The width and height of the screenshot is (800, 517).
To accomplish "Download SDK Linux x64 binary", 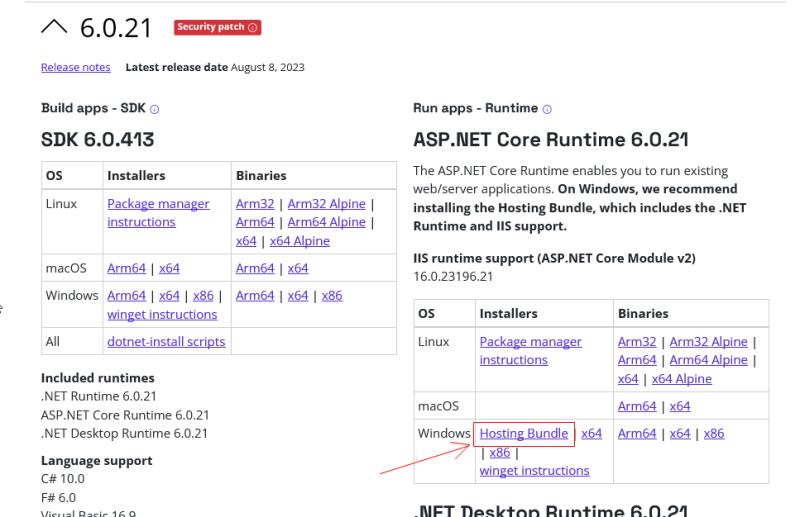I will click(x=246, y=241).
